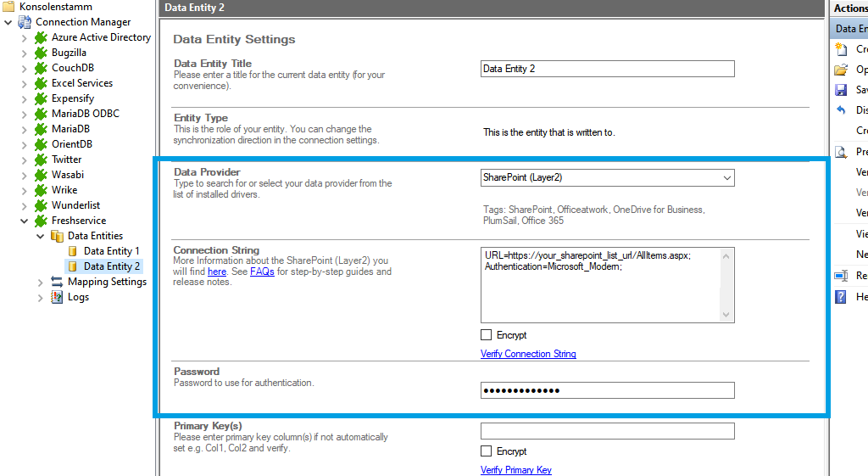Click the preview magnifier icon in Actions
The width and height of the screenshot is (868, 476).
click(841, 152)
